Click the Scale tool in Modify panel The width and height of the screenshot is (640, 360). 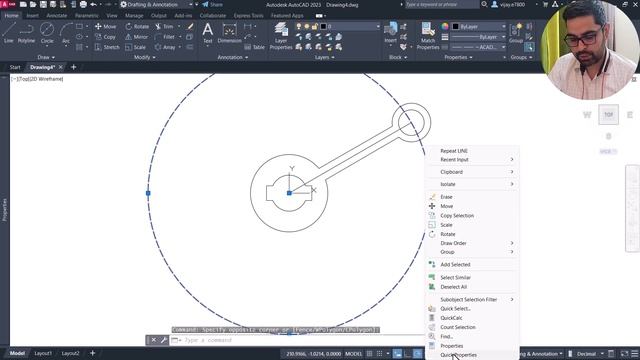[136, 47]
